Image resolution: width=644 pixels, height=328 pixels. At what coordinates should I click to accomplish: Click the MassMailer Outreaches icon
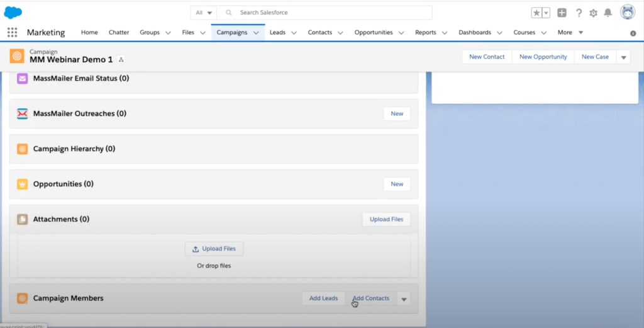22,113
